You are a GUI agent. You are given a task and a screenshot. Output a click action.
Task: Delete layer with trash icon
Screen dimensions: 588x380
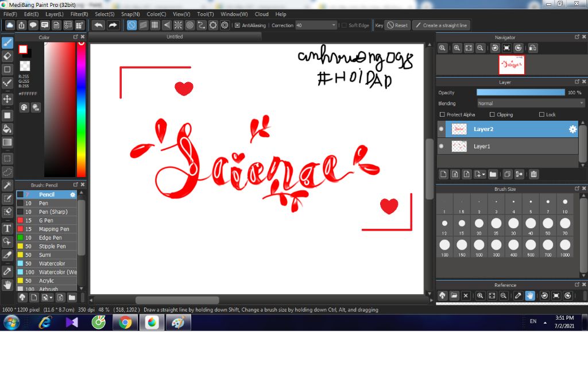(x=533, y=174)
